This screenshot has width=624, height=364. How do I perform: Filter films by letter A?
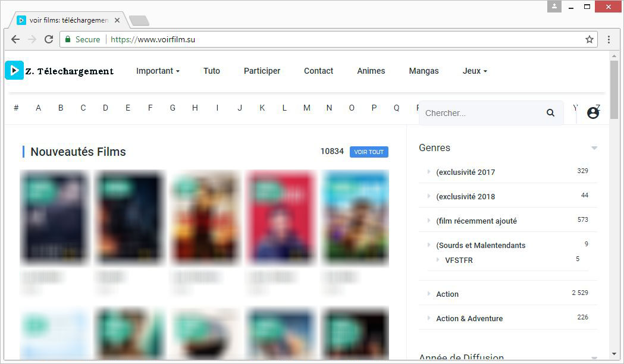pos(38,108)
